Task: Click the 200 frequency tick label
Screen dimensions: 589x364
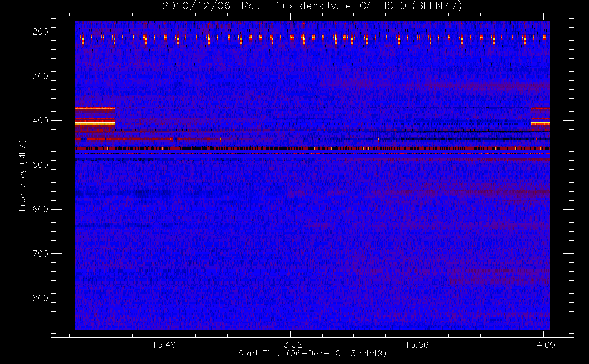Action: tap(40, 32)
